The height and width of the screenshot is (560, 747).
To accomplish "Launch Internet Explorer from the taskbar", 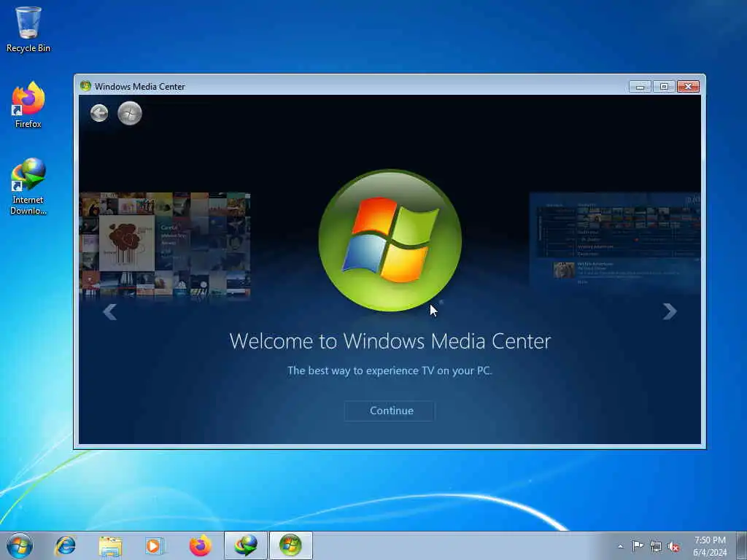I will pyautogui.click(x=65, y=545).
